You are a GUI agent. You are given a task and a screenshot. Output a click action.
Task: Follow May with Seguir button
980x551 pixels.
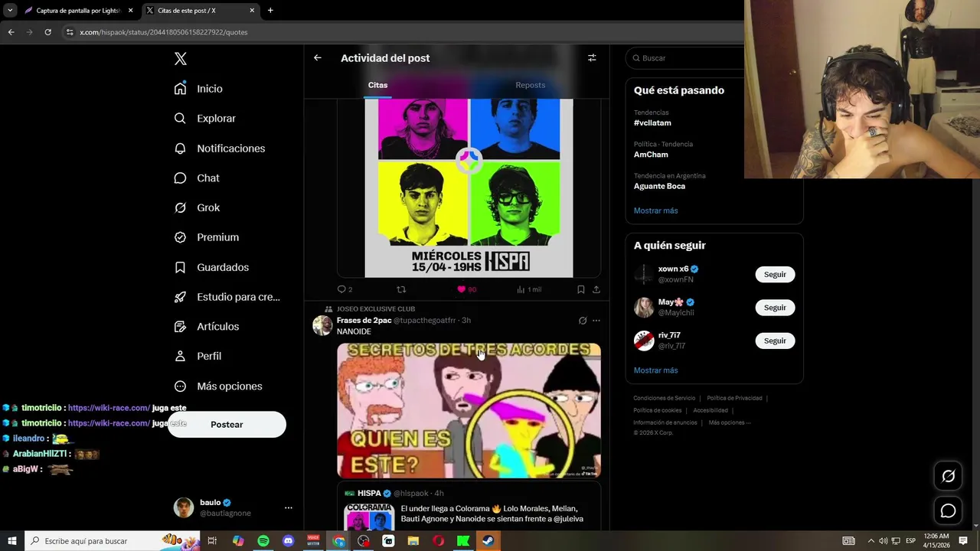pyautogui.click(x=775, y=308)
